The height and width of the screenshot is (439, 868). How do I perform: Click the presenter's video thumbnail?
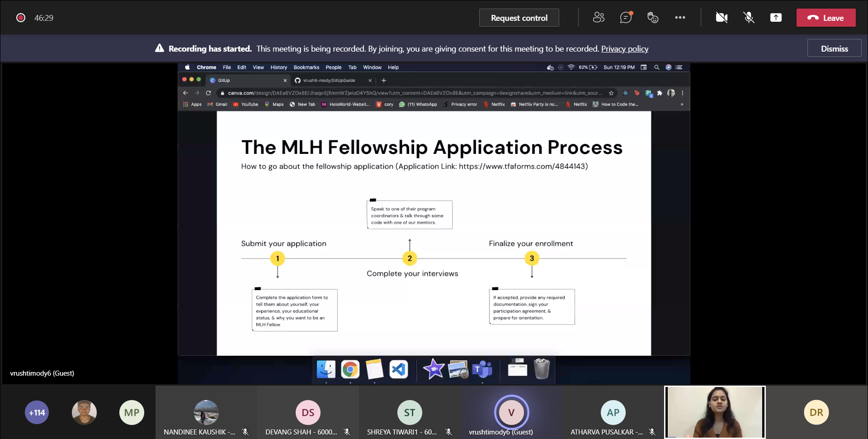(715, 412)
